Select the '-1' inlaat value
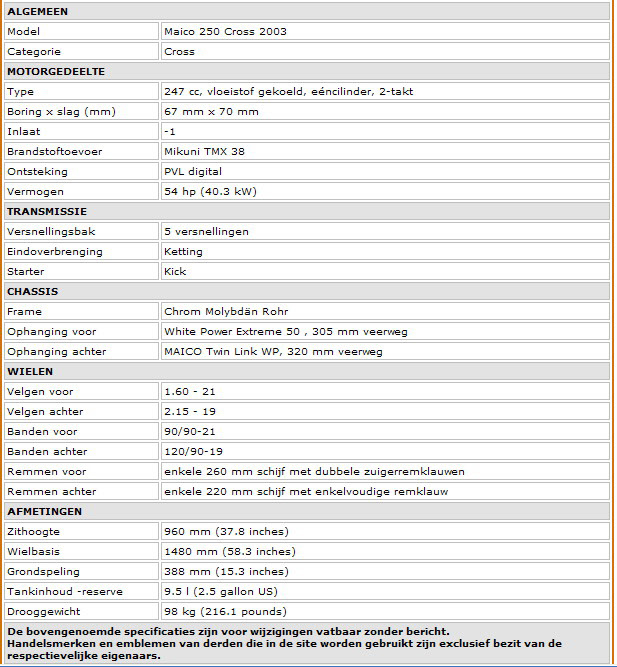Screen dimensions: 617x667 [x=170, y=131]
